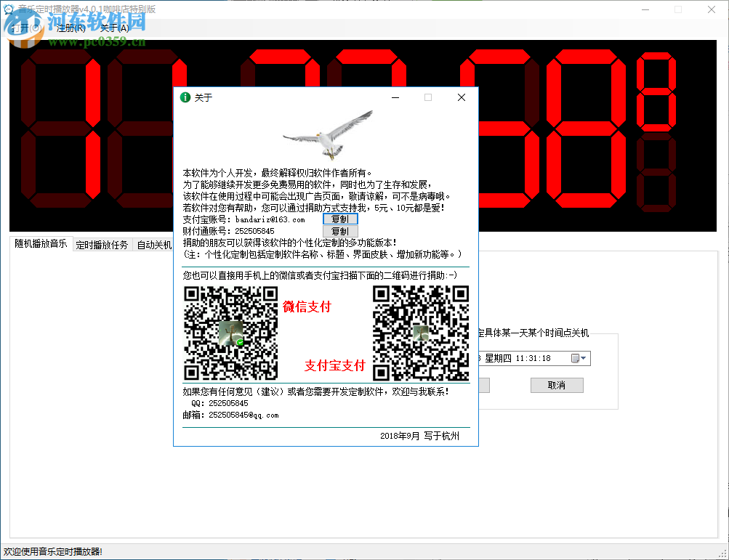Click the 支付宝账号 bandariz@163.com text

[x=243, y=219]
